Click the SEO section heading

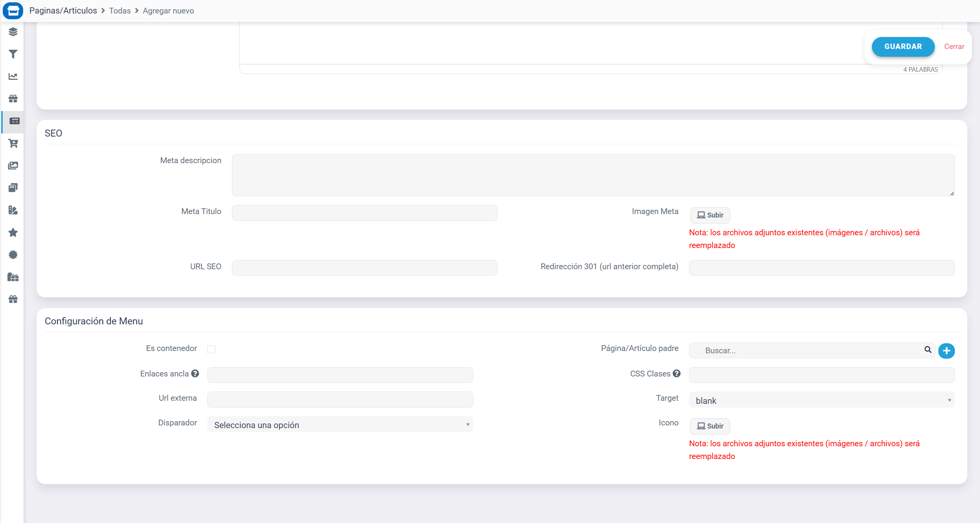[53, 133]
